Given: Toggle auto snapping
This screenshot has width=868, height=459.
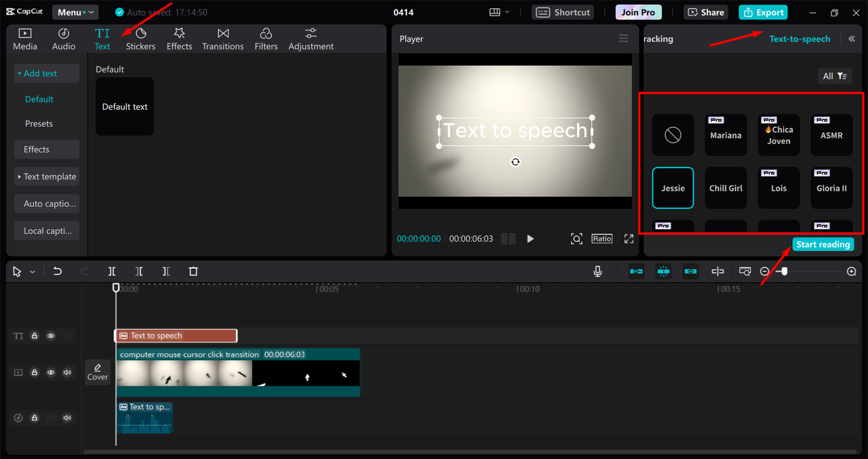Looking at the screenshot, I should pos(663,271).
